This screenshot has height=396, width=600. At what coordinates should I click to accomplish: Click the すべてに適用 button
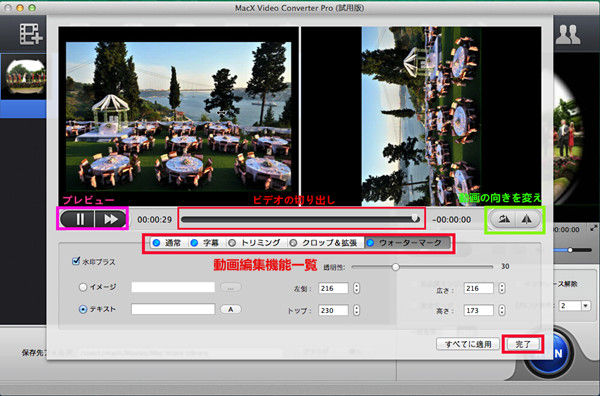tap(468, 344)
